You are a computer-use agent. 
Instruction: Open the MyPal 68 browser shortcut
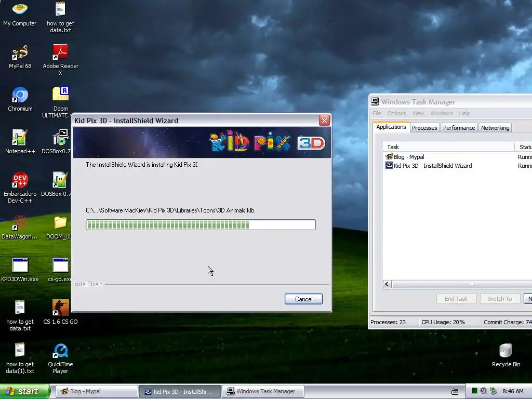pos(20,57)
